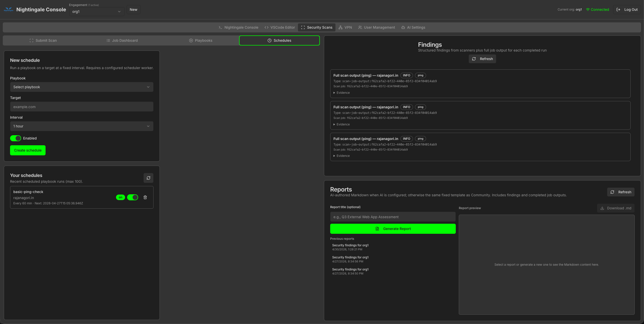Click the Create schedule button
Viewport: 644px width, 324px height.
[x=28, y=150]
